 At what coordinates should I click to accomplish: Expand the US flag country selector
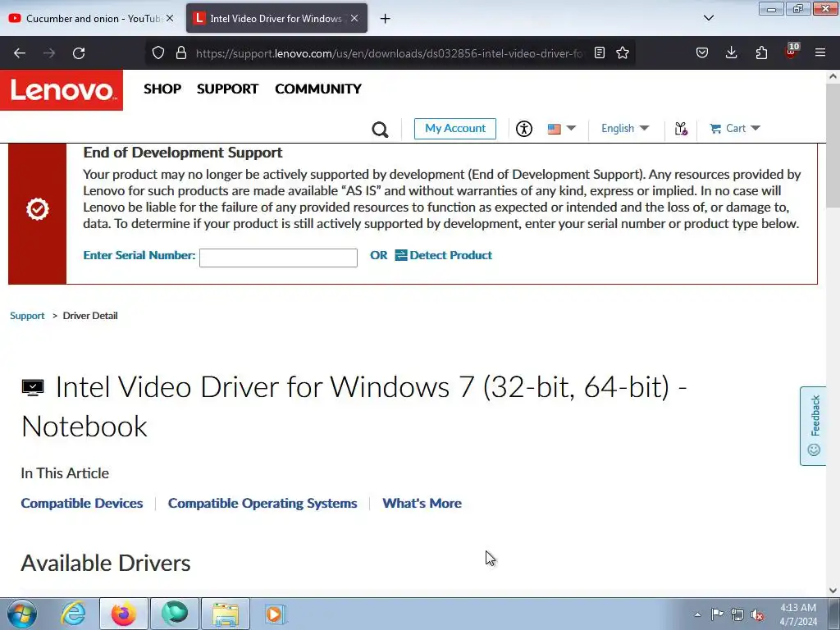pyautogui.click(x=561, y=129)
